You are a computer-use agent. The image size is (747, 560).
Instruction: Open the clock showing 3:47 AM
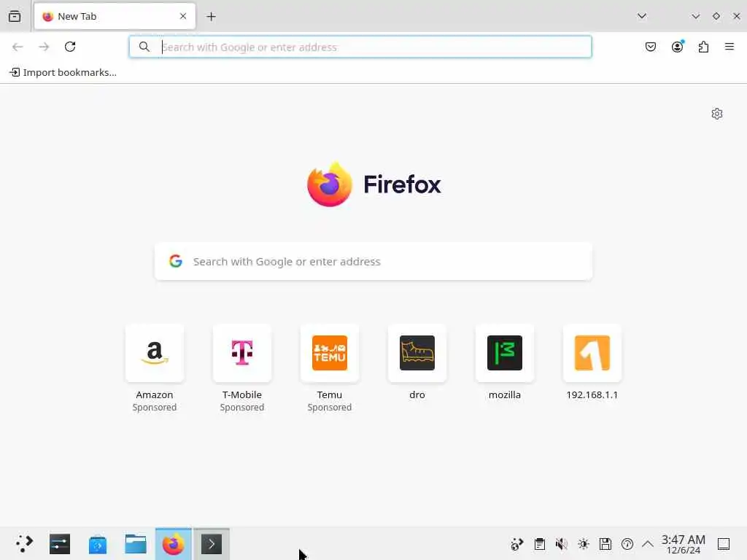(683, 544)
